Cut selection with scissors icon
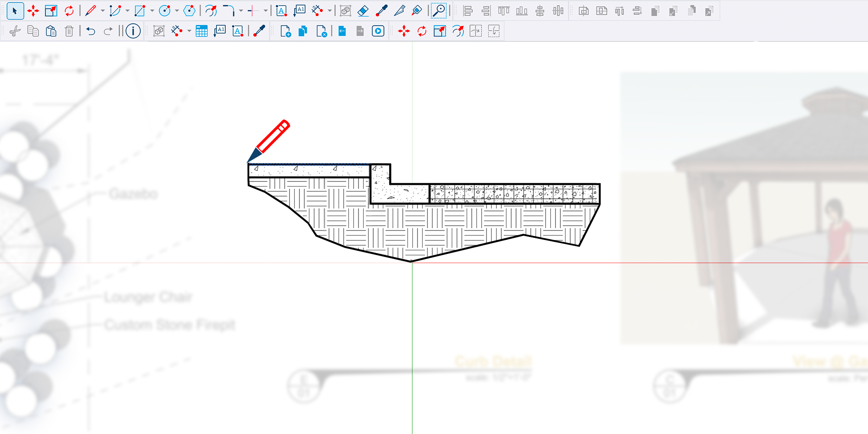This screenshot has height=434, width=868. click(15, 31)
